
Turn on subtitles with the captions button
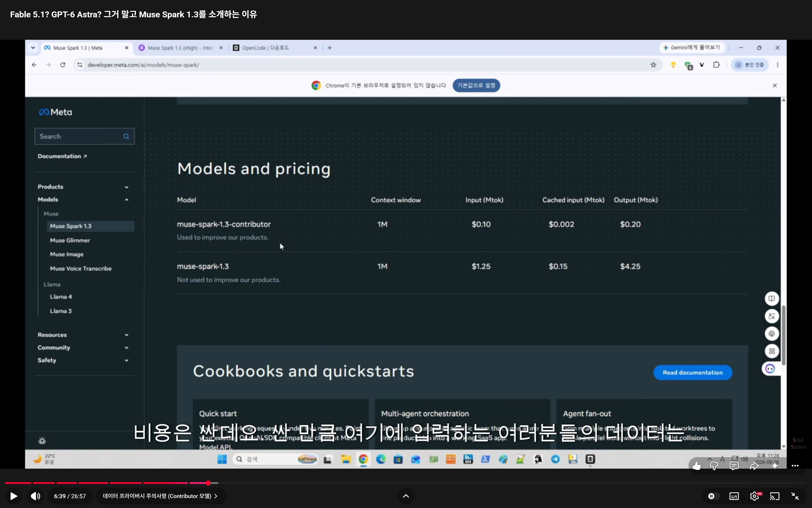(734, 496)
